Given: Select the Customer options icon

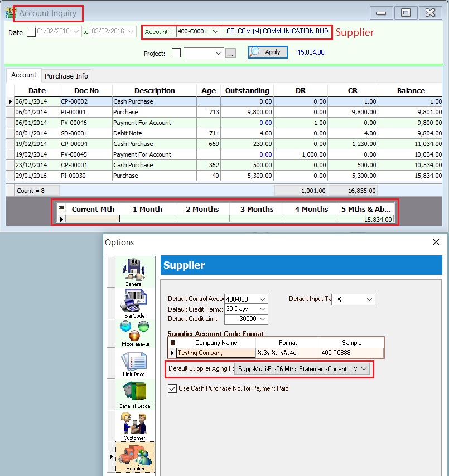Looking at the screenshot, I should [x=134, y=425].
